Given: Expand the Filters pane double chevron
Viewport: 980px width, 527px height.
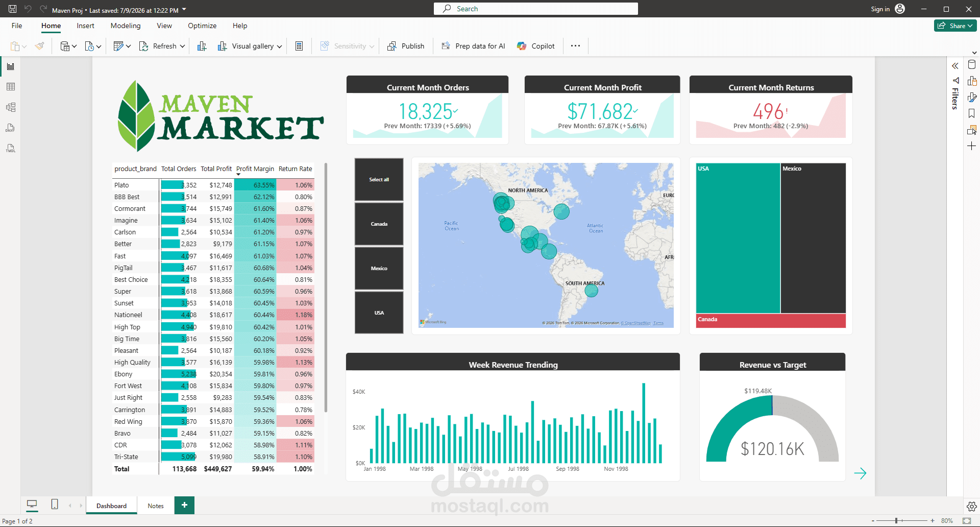Looking at the screenshot, I should 955,66.
